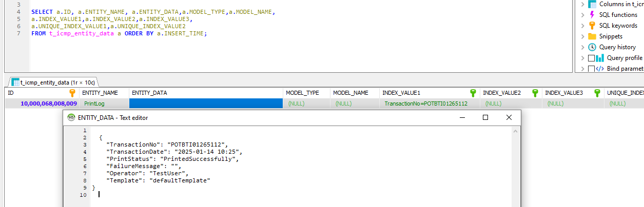Screen dimensions: 644x207
Task: Click the HeidiSQL icon in Text editor title
Action: pyautogui.click(x=71, y=117)
